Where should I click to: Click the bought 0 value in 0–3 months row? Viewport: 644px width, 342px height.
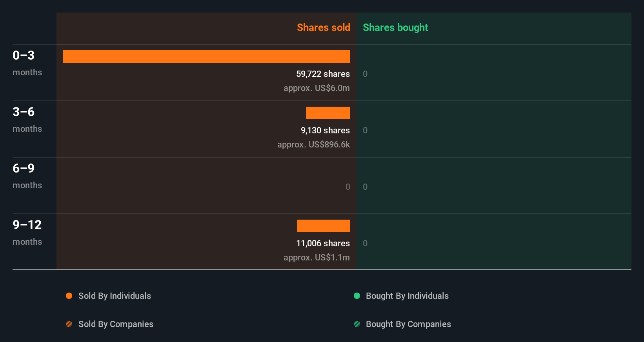[365, 74]
